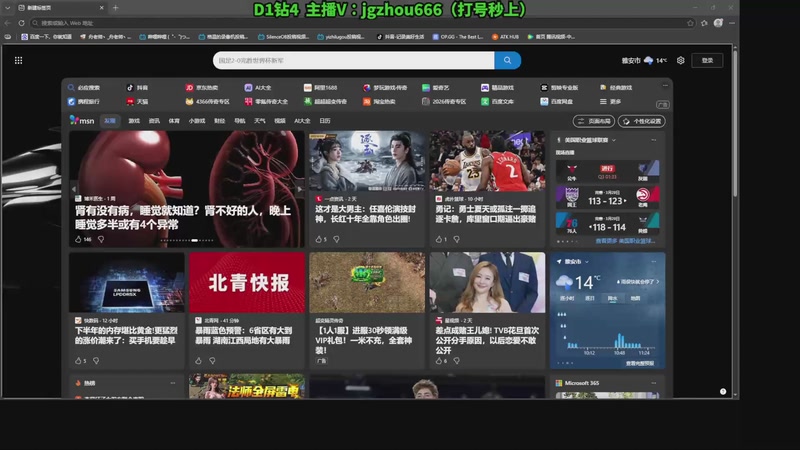Viewport: 800px width, 450px height.
Task: Like the 北青快报 rainstorm warning article
Action: 198,361
